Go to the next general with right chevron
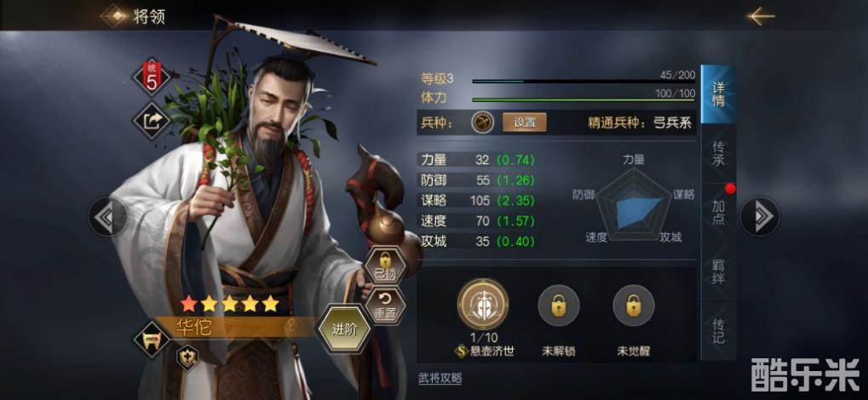Screen dimensions: 868x400 (x=760, y=216)
